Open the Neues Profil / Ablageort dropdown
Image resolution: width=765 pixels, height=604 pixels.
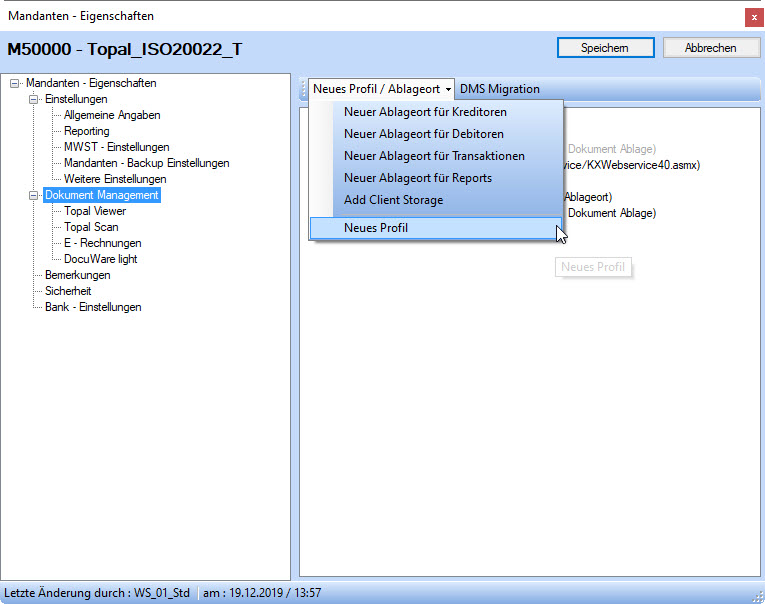pyautogui.click(x=381, y=89)
